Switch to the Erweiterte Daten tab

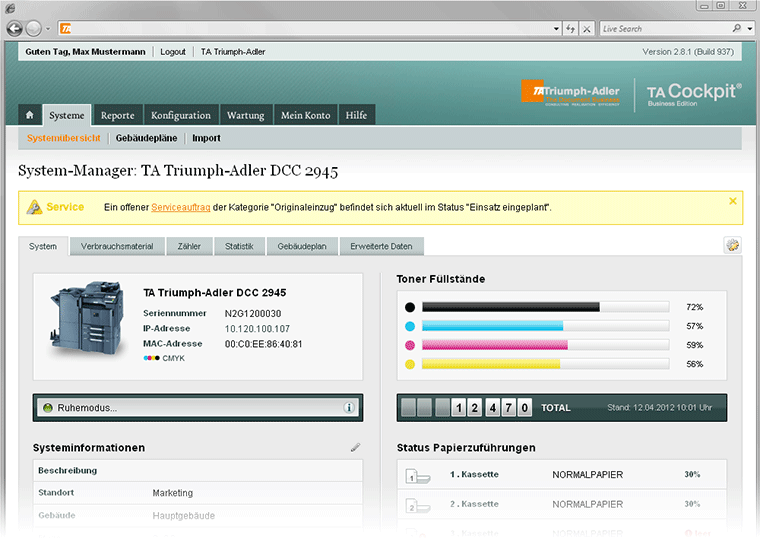(381, 246)
